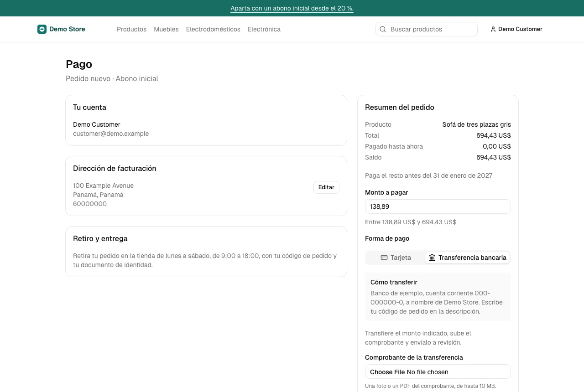Focus the Buscar productos search field

427,29
